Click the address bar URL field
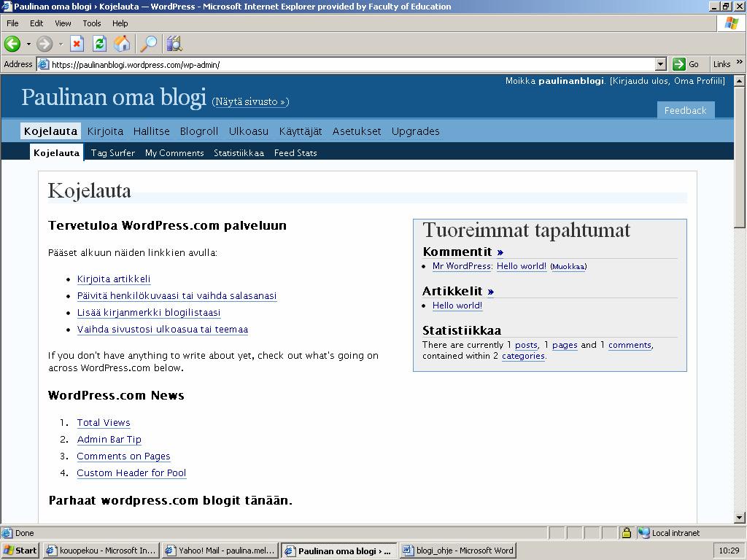The image size is (747, 560). click(x=352, y=64)
